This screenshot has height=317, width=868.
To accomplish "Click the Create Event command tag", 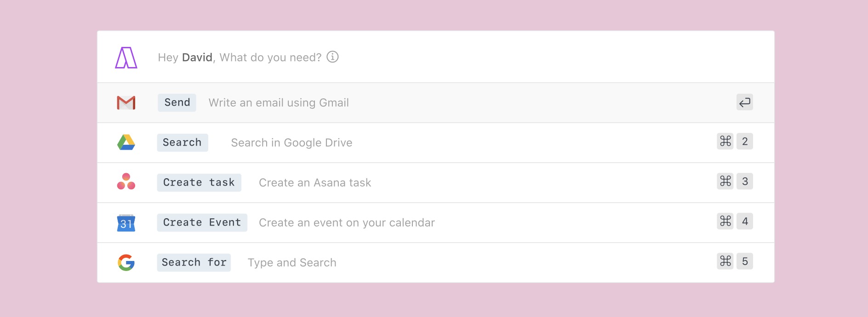I will [x=202, y=222].
